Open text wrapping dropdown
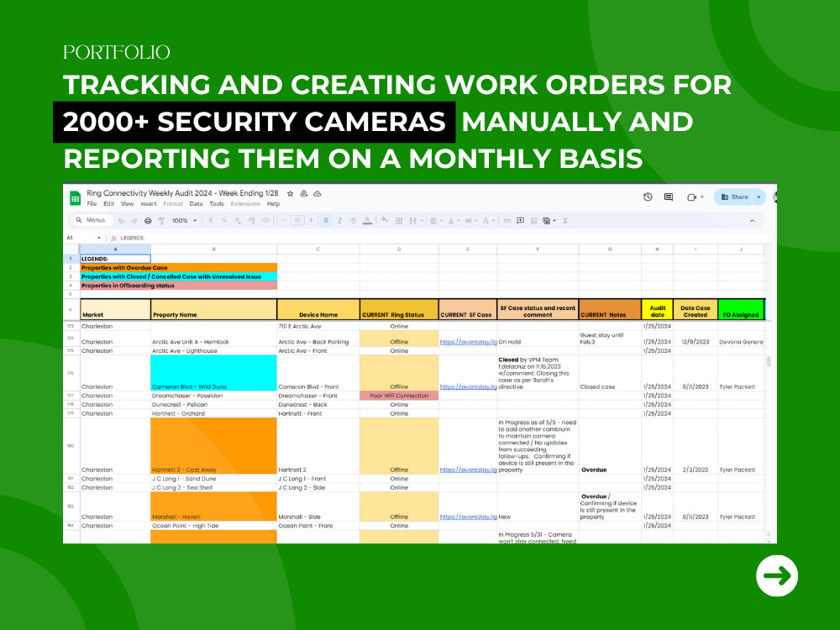Screen dimensions: 840x630 coord(471,221)
